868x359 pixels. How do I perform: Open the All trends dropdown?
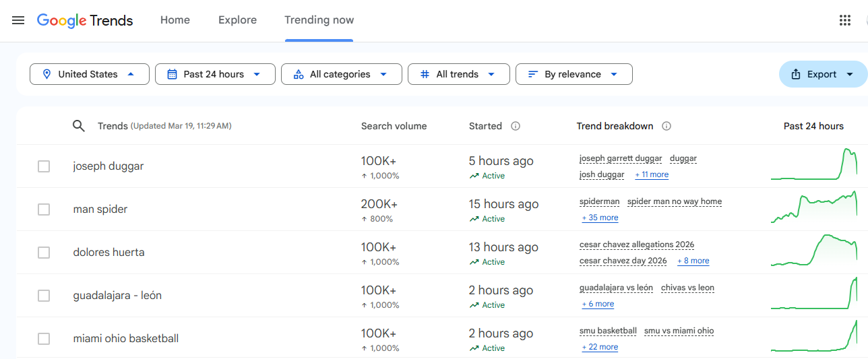click(x=459, y=74)
